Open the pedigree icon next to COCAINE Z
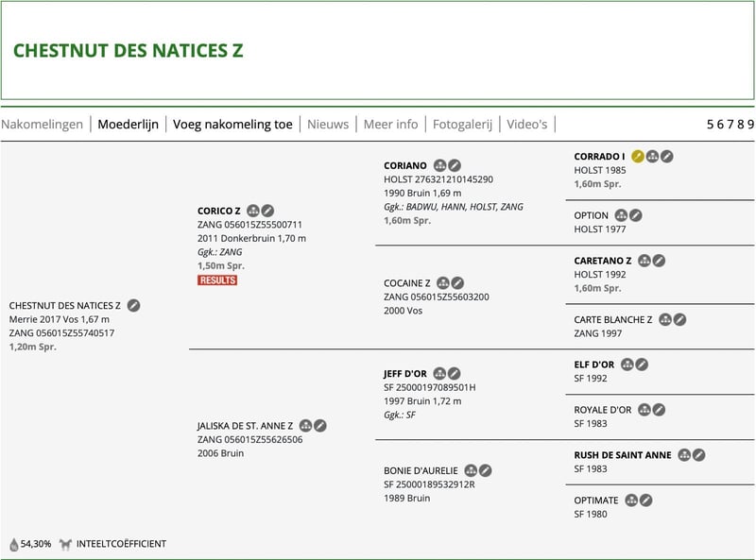 coord(443,283)
